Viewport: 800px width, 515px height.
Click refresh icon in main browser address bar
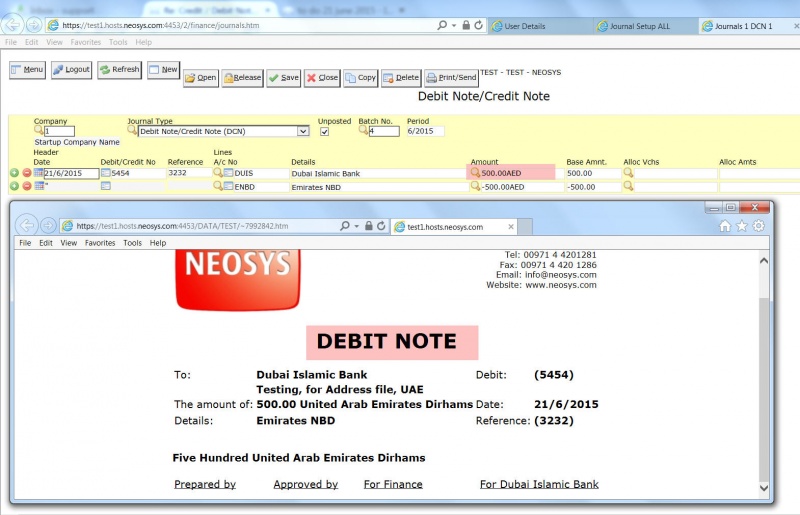(479, 25)
